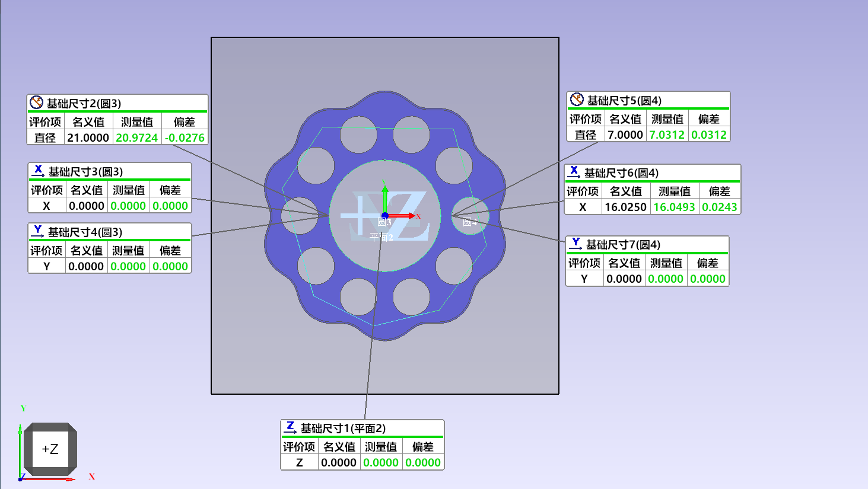Select measured value 7.0312 in 基础尺寸5
This screenshot has height=489, width=868.
[667, 135]
